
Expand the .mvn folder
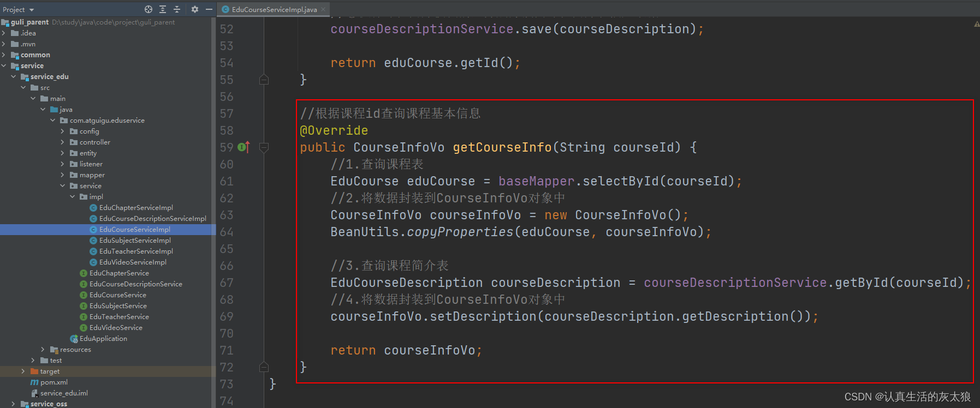(4, 44)
